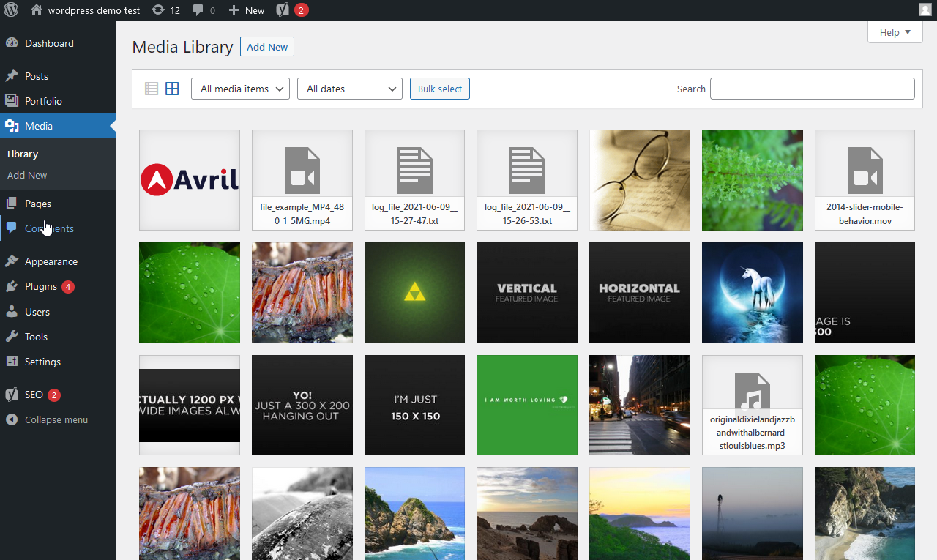Open the All media items dropdown
Viewport: 937px width, 560px height.
tap(240, 89)
